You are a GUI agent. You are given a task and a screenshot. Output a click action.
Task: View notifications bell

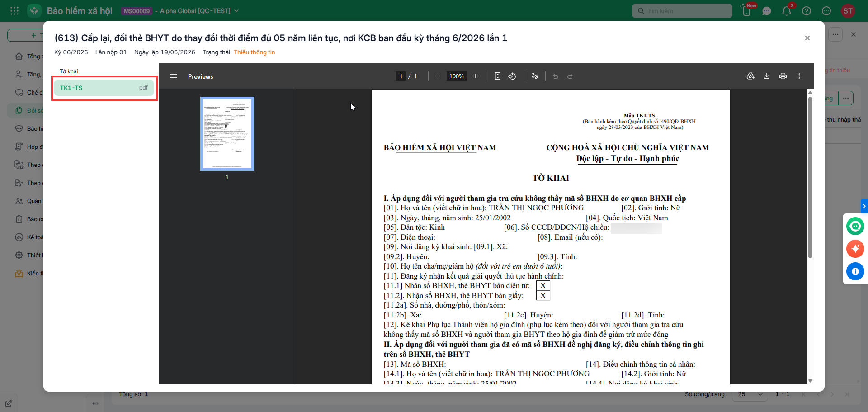[787, 11]
